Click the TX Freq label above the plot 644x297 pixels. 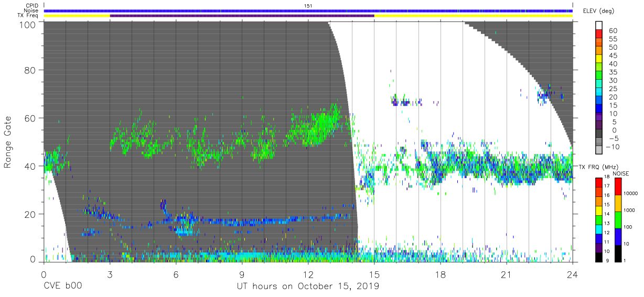coord(28,16)
